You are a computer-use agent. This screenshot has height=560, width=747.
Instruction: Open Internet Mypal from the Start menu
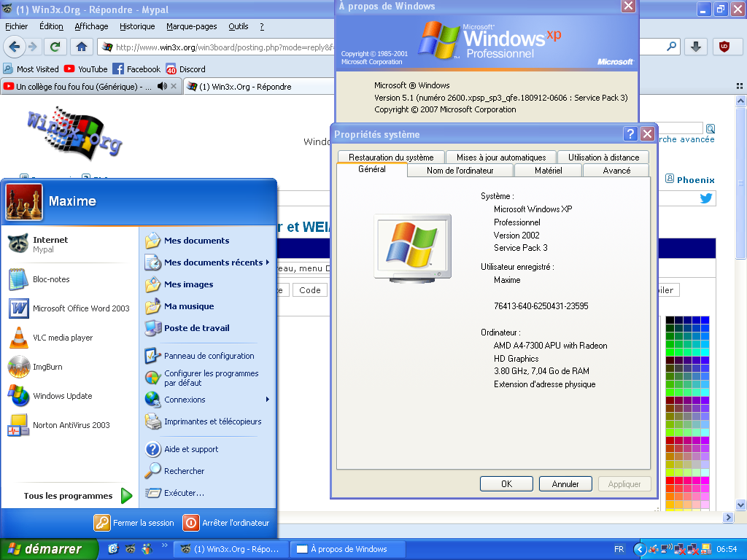coord(69,244)
